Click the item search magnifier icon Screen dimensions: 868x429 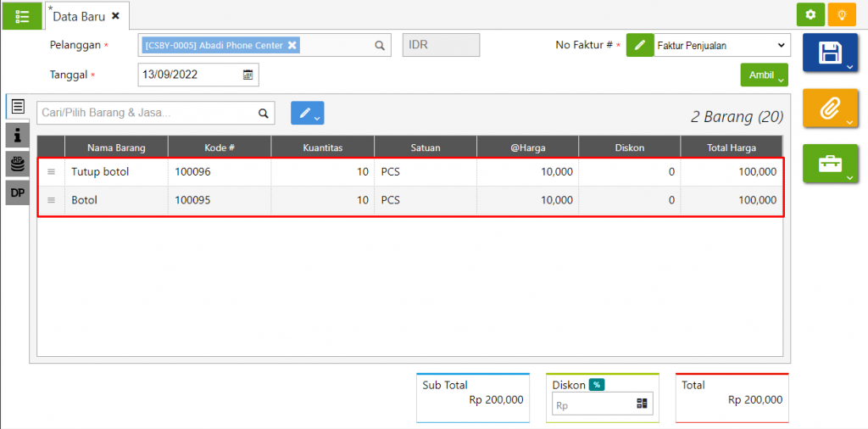(263, 113)
